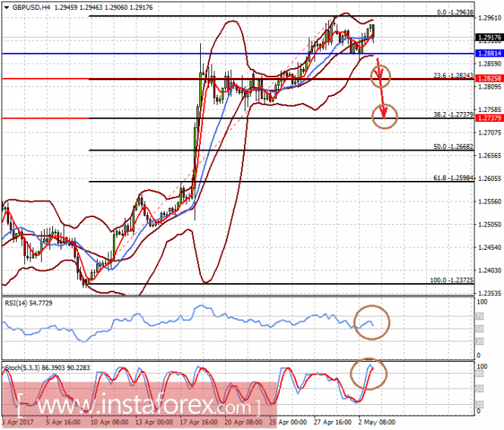
Task: Select the 50.0 Fibonacci level label
Action: [x=453, y=146]
